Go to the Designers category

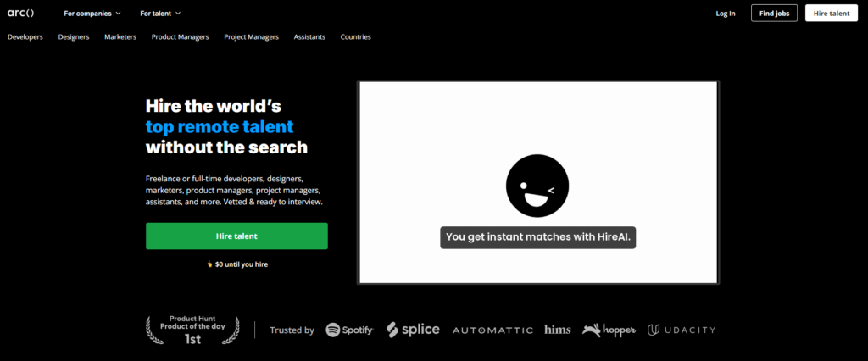click(74, 37)
